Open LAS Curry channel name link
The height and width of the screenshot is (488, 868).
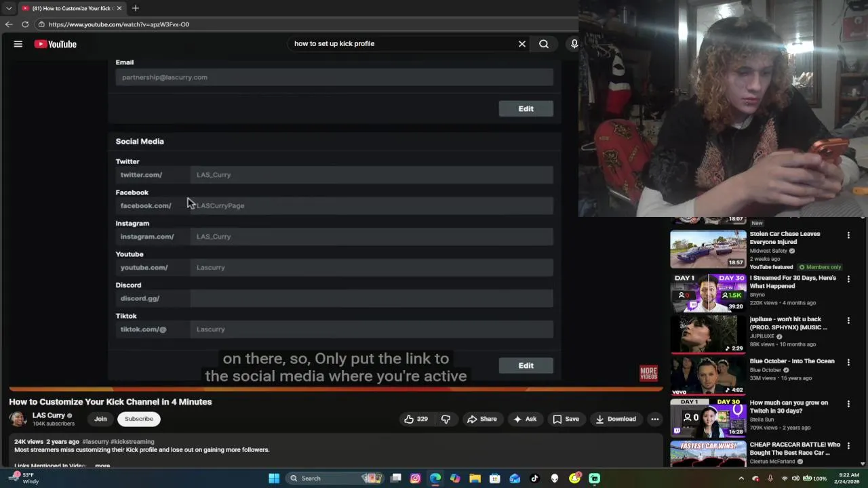(x=49, y=415)
